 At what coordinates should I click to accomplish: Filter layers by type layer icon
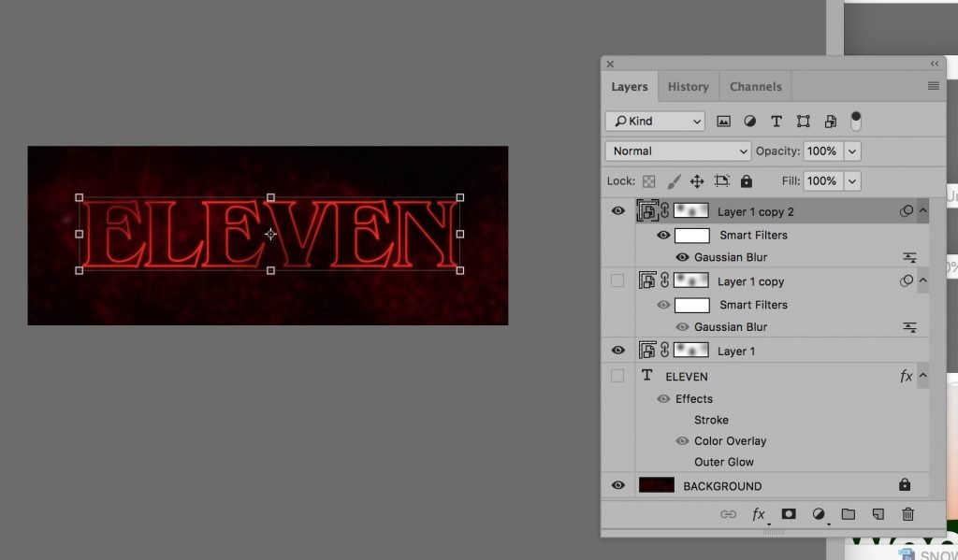[x=776, y=121]
